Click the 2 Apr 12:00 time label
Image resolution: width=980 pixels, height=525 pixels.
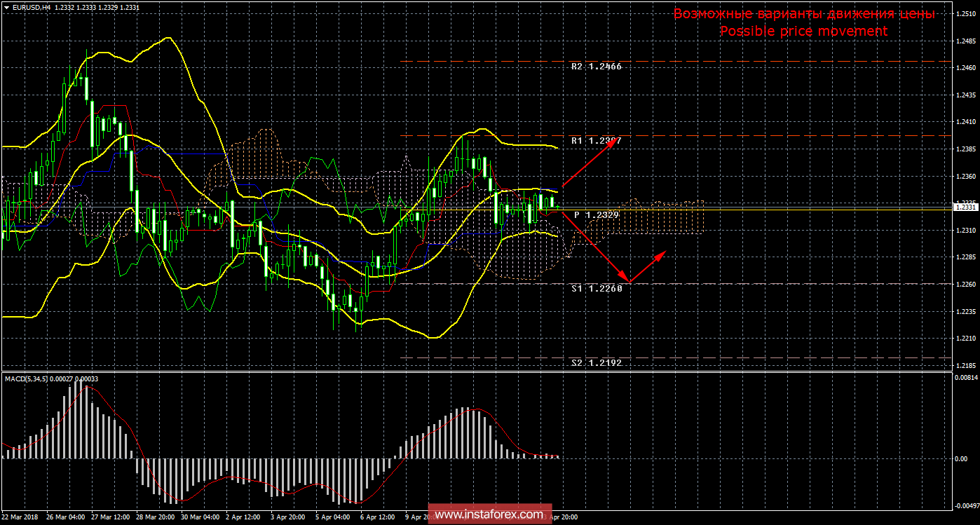245,517
